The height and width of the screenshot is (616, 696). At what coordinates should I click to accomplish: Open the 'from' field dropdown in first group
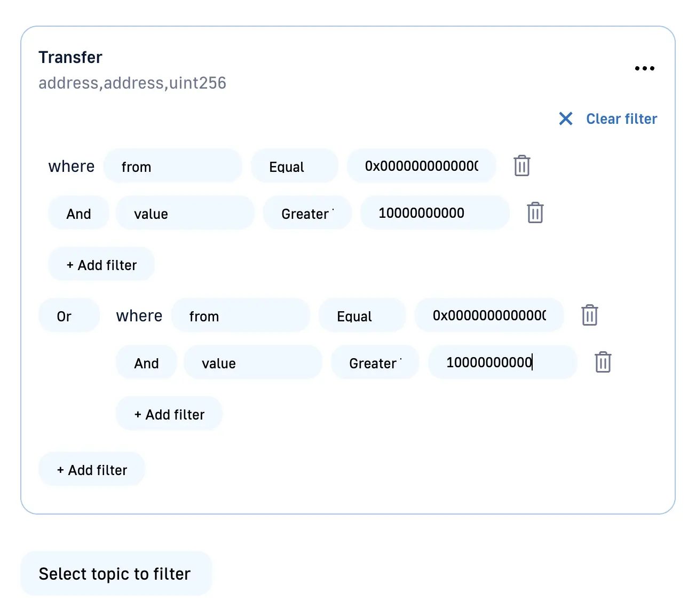click(172, 167)
